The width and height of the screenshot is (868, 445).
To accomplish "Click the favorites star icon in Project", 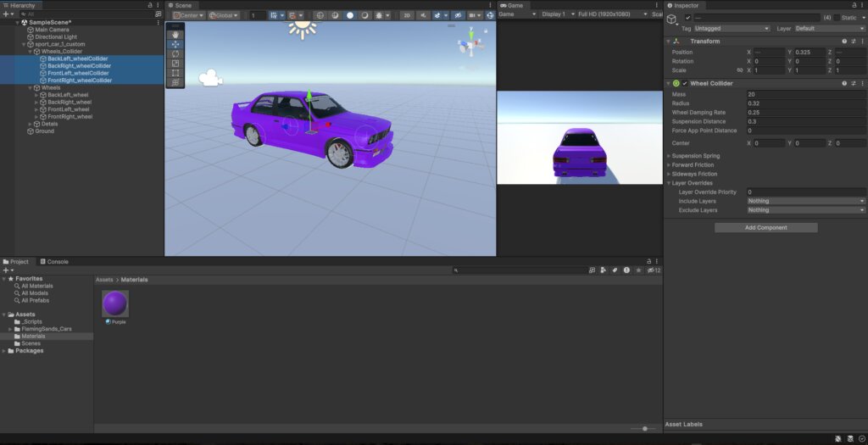I will coord(638,270).
